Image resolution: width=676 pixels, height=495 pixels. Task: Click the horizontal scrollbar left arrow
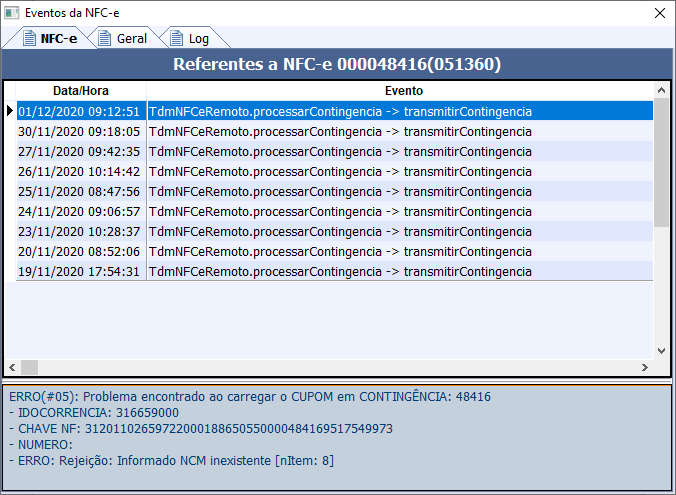12,367
